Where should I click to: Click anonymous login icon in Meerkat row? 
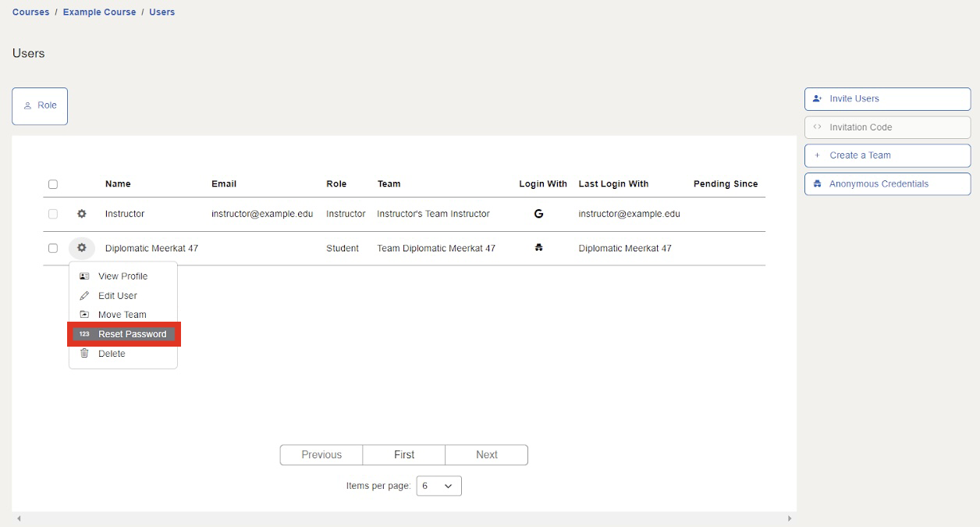538,247
